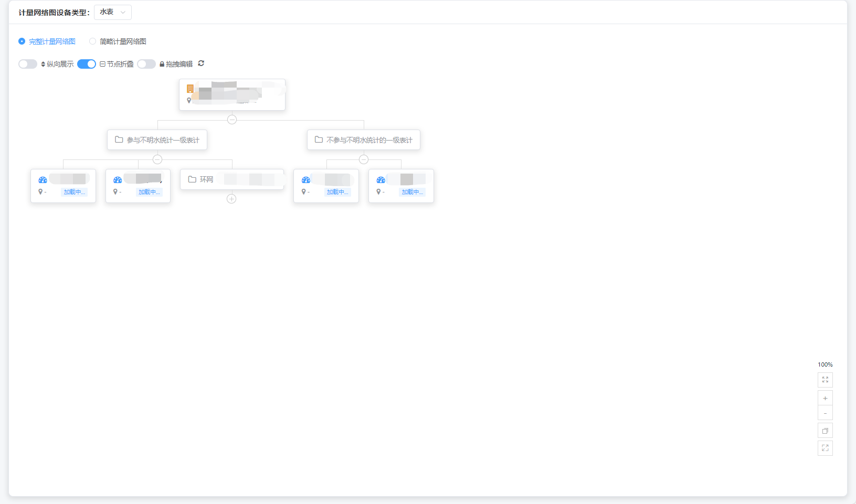The height and width of the screenshot is (504, 856).
Task: Select the 简略计量网络图 radio option
Action: (x=93, y=41)
